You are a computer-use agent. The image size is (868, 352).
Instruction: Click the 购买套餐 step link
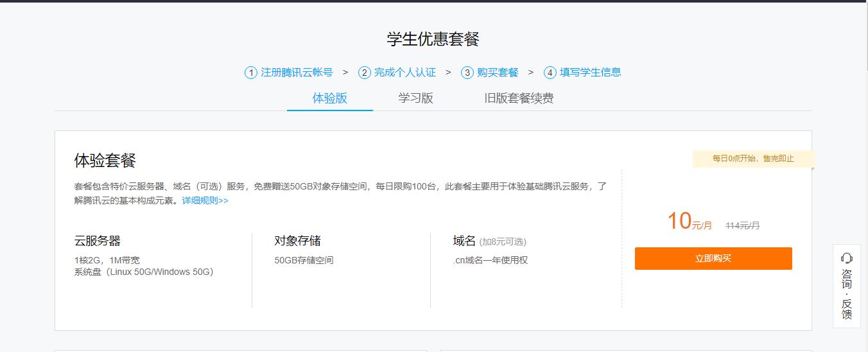pos(498,73)
